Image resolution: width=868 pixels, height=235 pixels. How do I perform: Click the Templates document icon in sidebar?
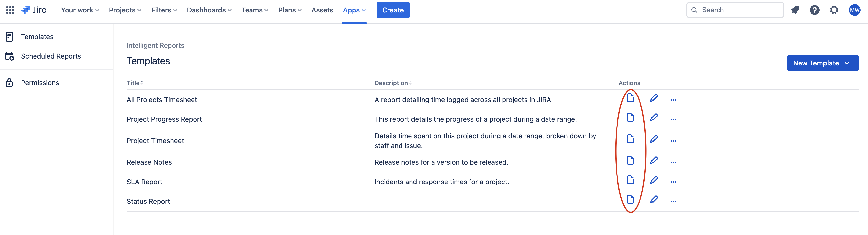(x=10, y=36)
